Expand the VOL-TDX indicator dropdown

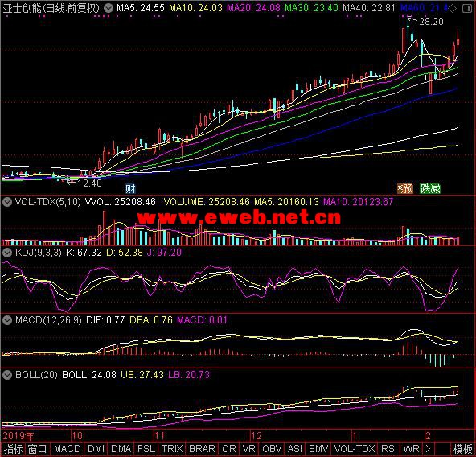pyautogui.click(x=7, y=202)
